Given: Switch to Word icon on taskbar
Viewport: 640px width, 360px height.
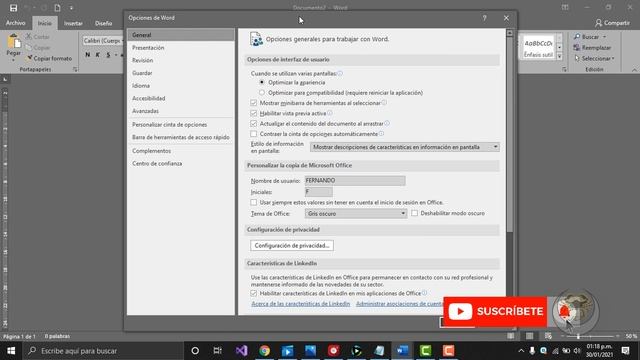Looking at the screenshot, I should coord(402,351).
